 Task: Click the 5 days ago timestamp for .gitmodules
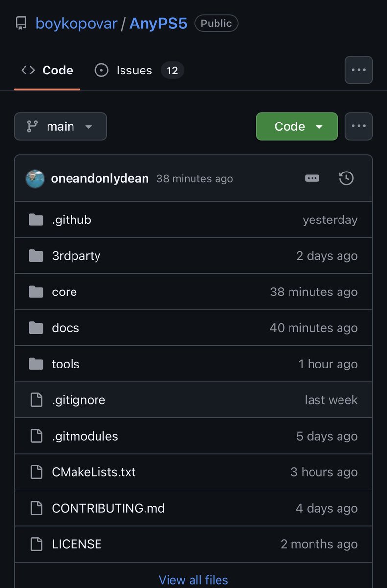click(x=327, y=436)
